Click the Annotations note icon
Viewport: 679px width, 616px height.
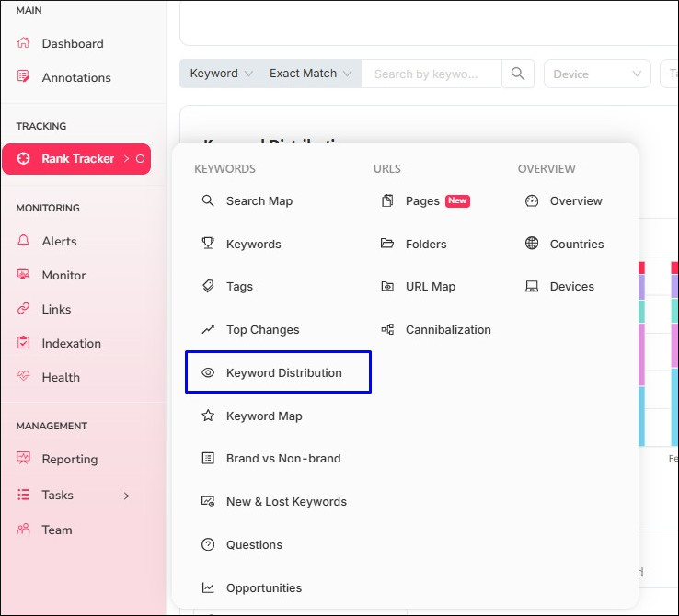click(x=23, y=76)
